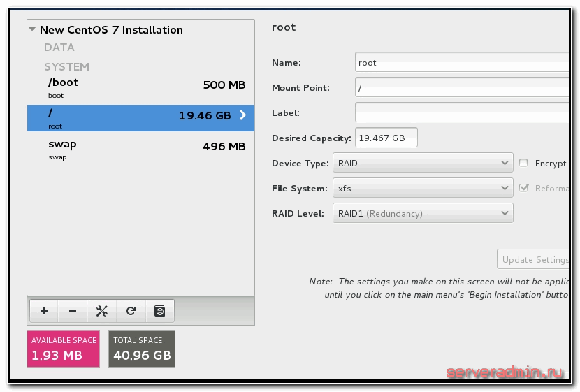Click the Name input field
Image resolution: width=580 pixels, height=392 pixels.
click(x=461, y=62)
